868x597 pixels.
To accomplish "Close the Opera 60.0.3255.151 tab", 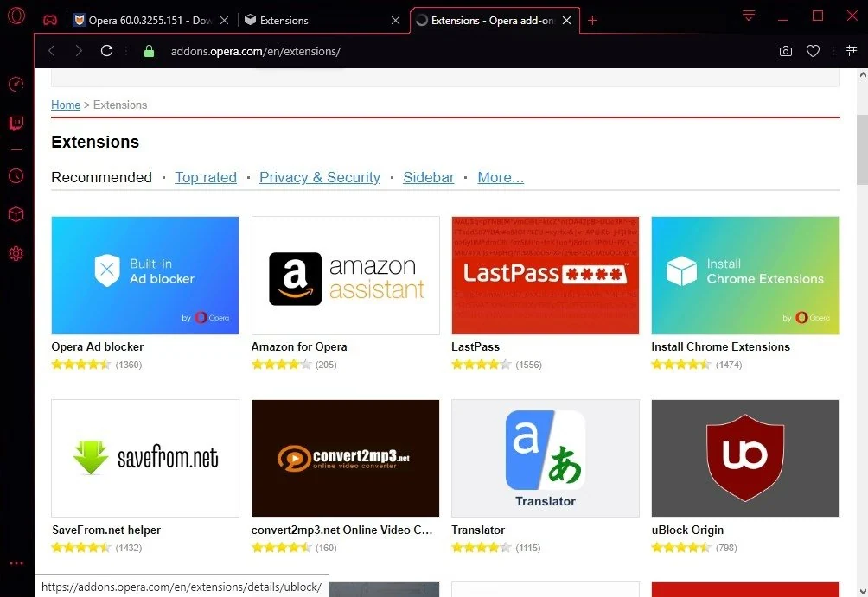I will [224, 21].
